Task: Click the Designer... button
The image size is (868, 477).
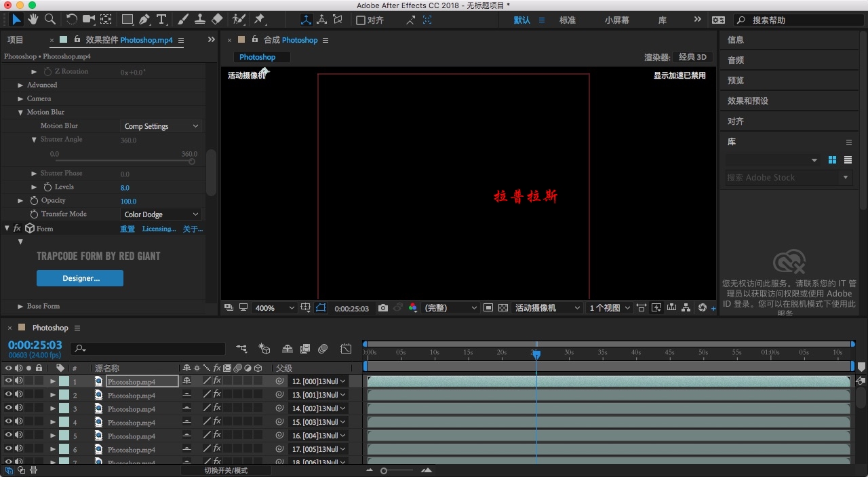Action: [80, 278]
